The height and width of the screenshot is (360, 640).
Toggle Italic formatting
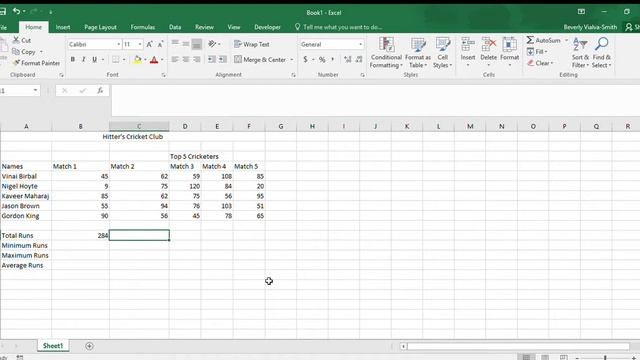[84, 60]
